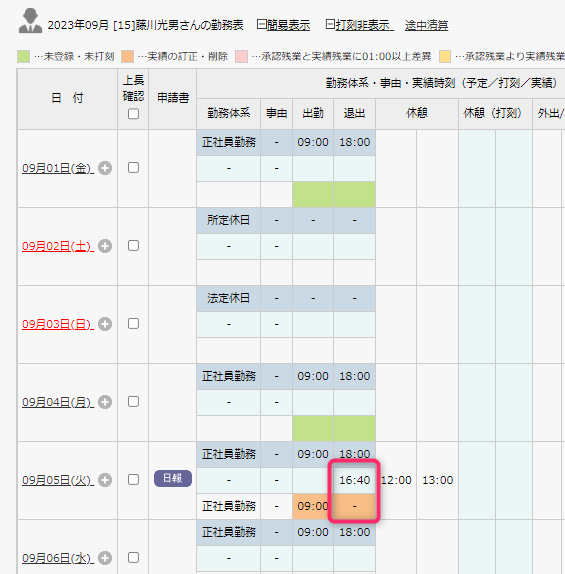Click yellow legend swatch at right
The height and width of the screenshot is (574, 565).
point(445,57)
